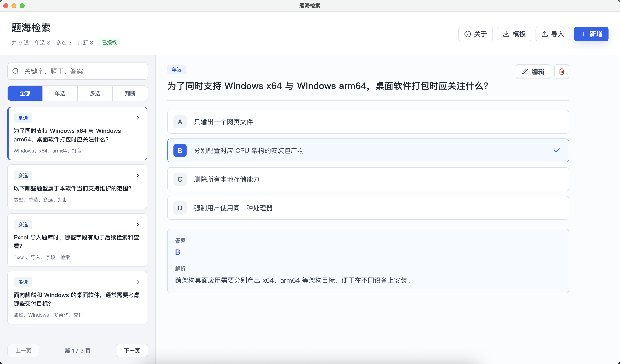Open the 关于 about button

(475, 34)
